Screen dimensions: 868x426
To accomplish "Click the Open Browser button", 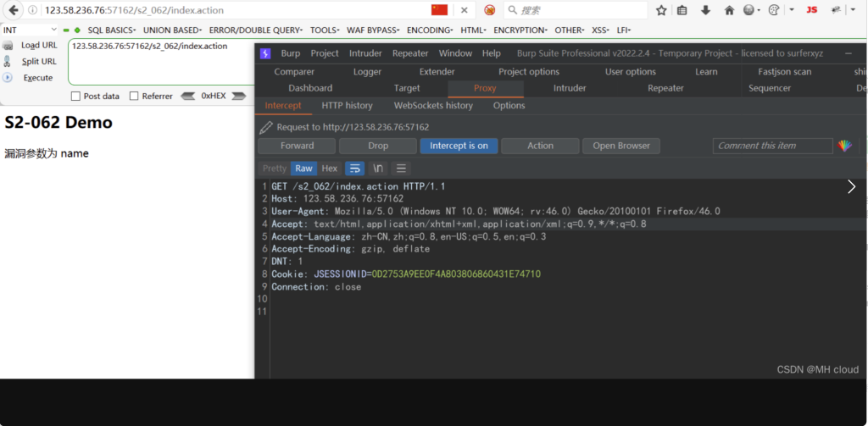I will pos(621,146).
